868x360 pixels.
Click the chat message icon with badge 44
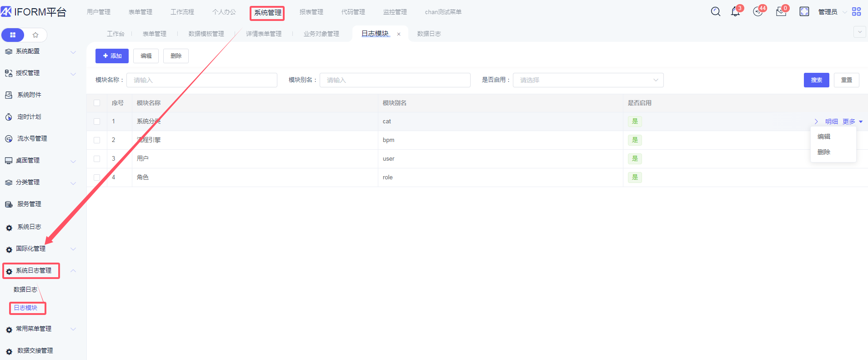coord(758,12)
